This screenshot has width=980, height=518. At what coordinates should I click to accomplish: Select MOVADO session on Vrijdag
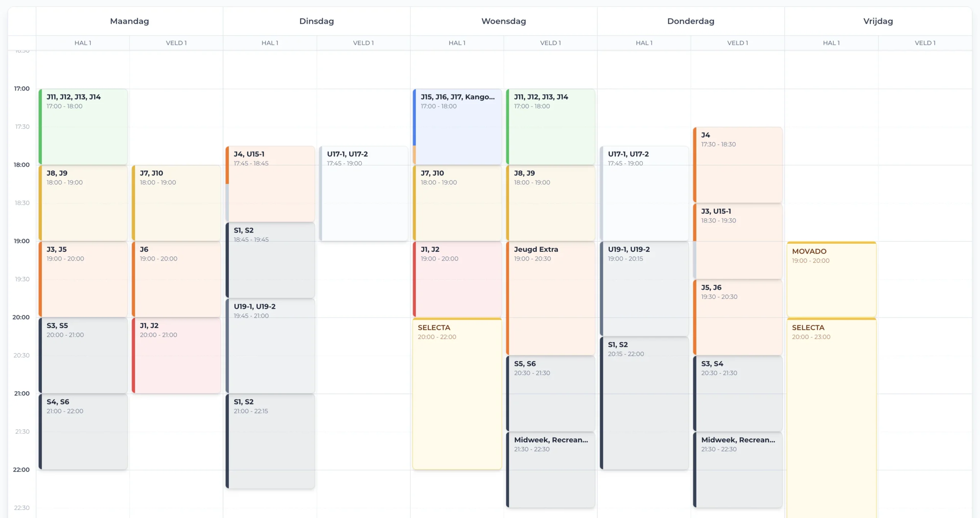(831, 279)
